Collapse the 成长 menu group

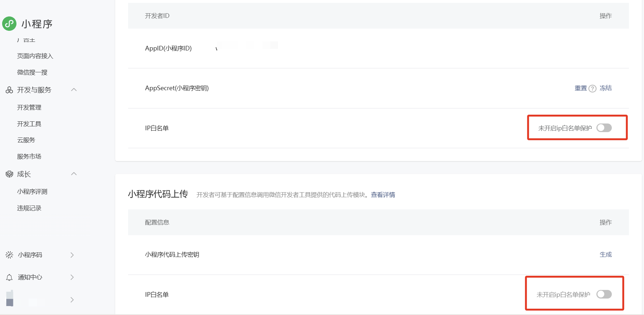[74, 174]
